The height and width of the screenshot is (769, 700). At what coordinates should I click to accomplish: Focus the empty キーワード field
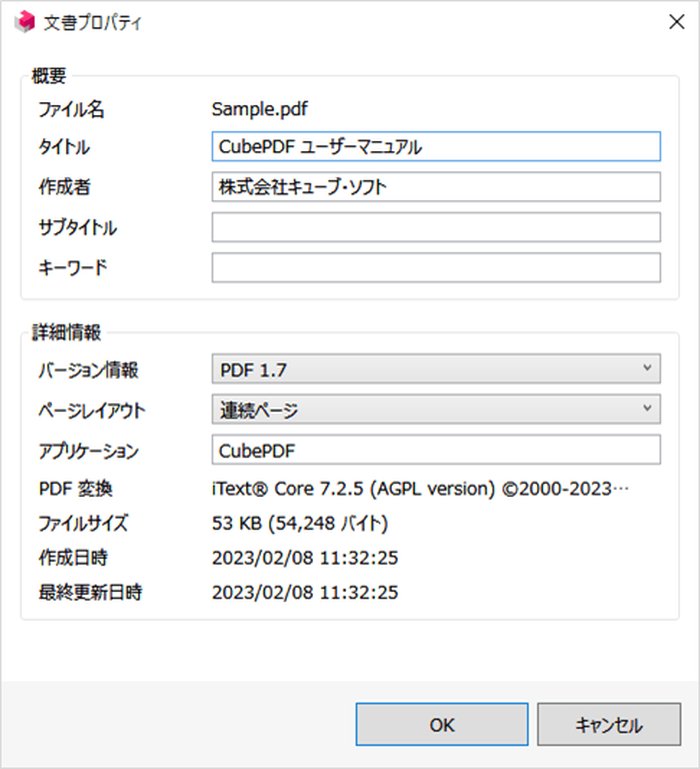click(x=436, y=267)
